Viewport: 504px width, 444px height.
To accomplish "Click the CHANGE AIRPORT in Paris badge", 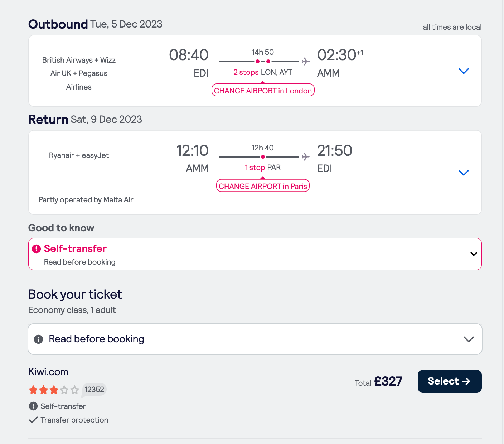I will point(263,186).
